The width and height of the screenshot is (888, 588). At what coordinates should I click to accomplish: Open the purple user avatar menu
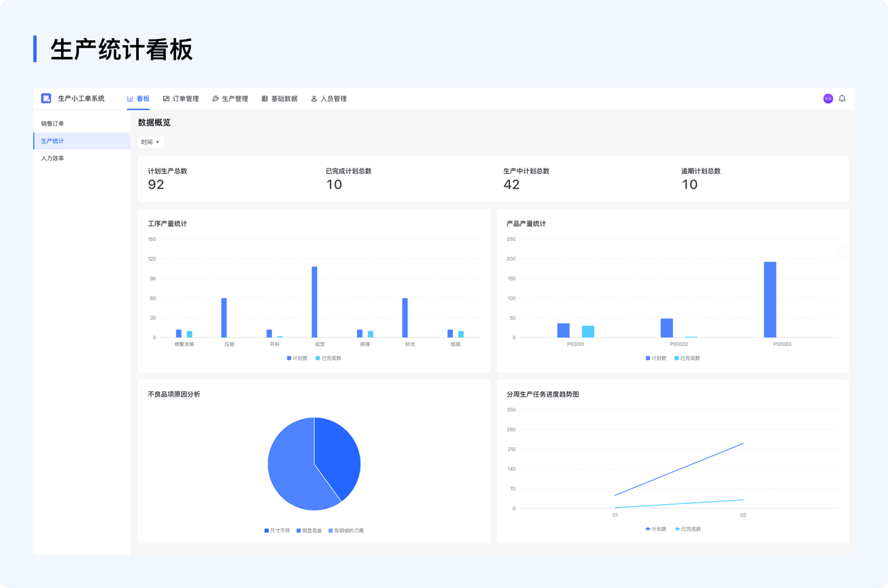tap(828, 98)
